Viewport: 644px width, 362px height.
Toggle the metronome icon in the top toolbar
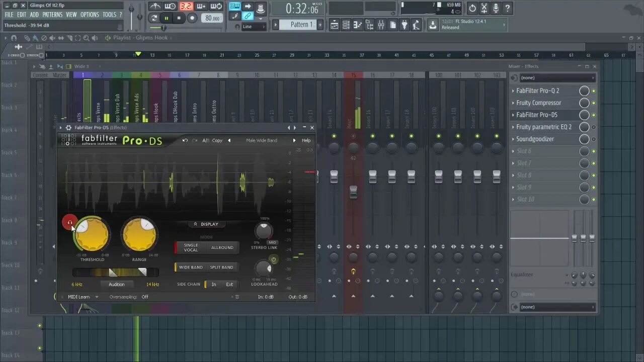(156, 7)
